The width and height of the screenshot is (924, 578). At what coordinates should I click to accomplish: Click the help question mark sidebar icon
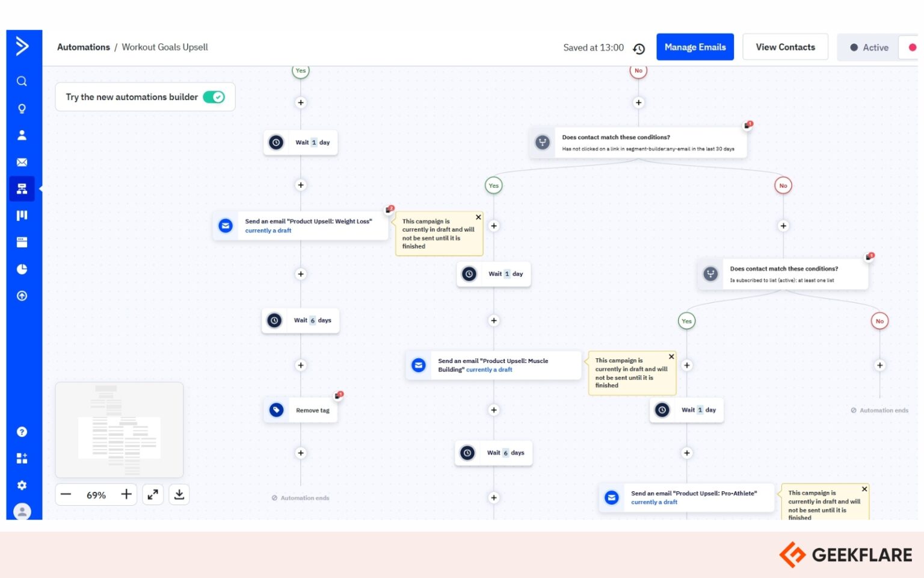(x=22, y=432)
